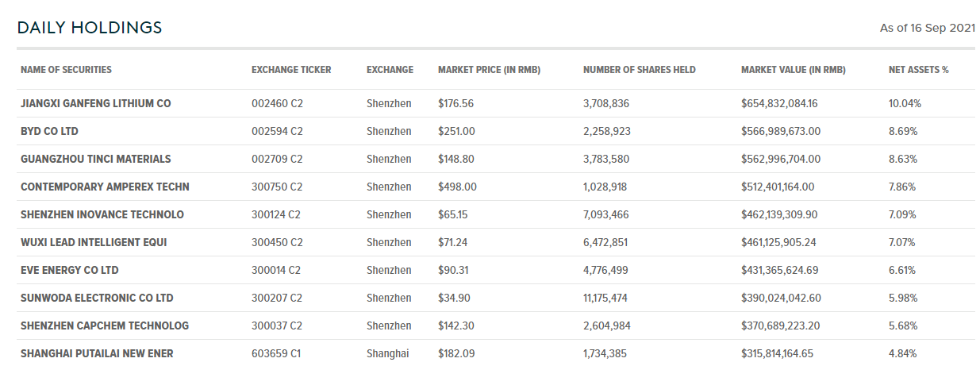Click the Daily Holdings heading
This screenshot has width=980, height=366.
(90, 28)
